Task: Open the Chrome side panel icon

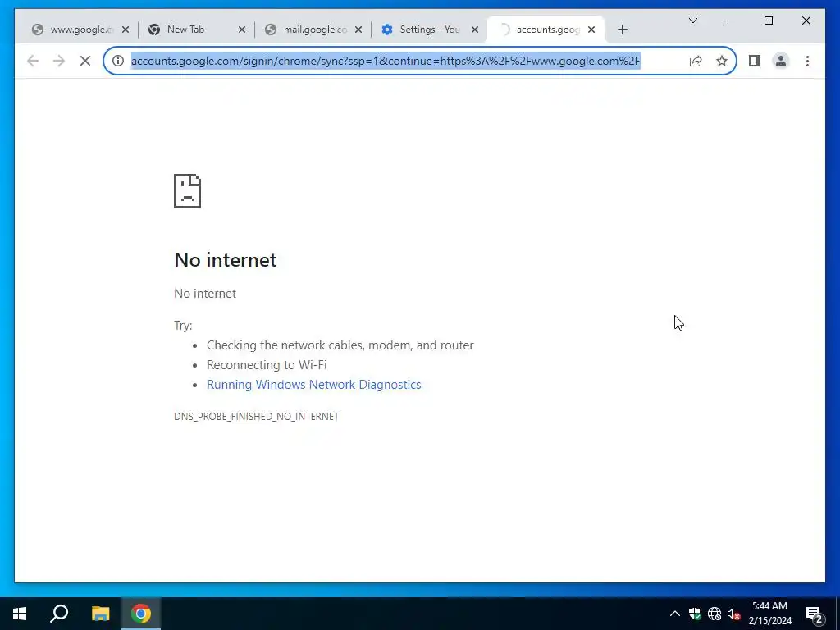Action: pyautogui.click(x=755, y=61)
